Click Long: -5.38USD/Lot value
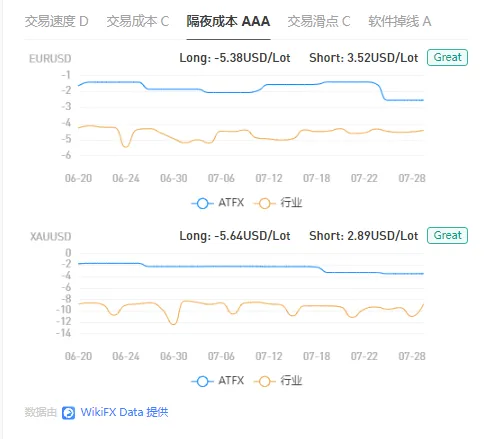Image resolution: width=494 pixels, height=439 pixels. click(x=235, y=58)
